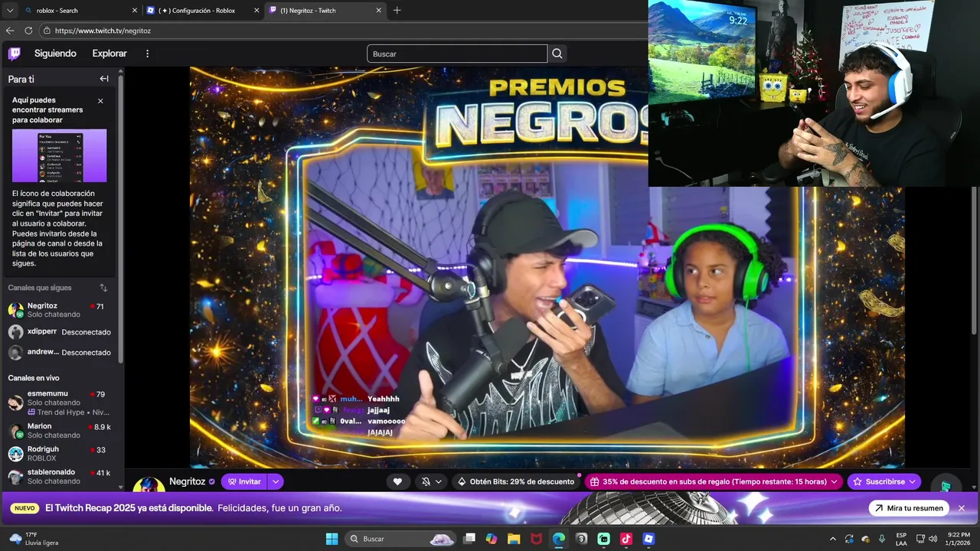Image resolution: width=980 pixels, height=551 pixels.
Task: Click the page vertical scrollbar
Action: 975,260
